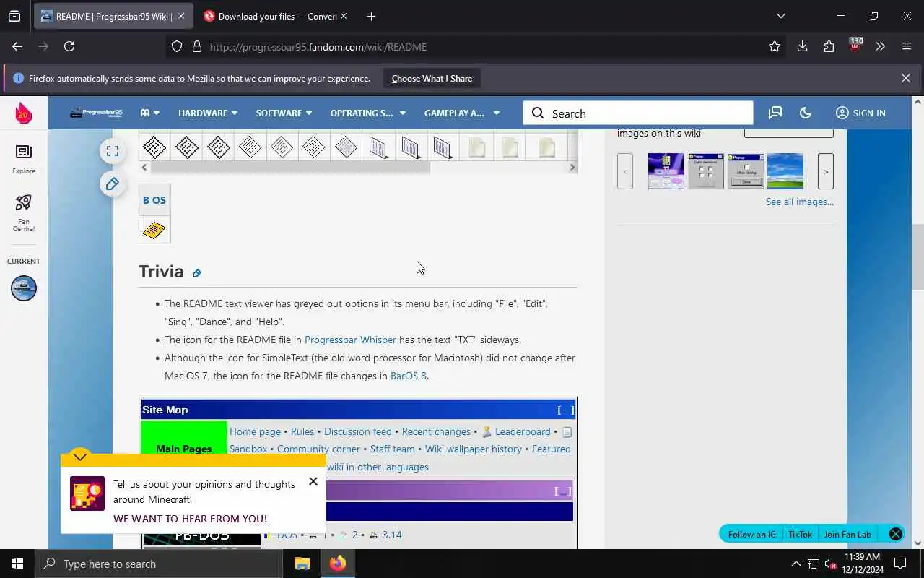
Task: Open the Windows Start menu
Action: point(17,564)
